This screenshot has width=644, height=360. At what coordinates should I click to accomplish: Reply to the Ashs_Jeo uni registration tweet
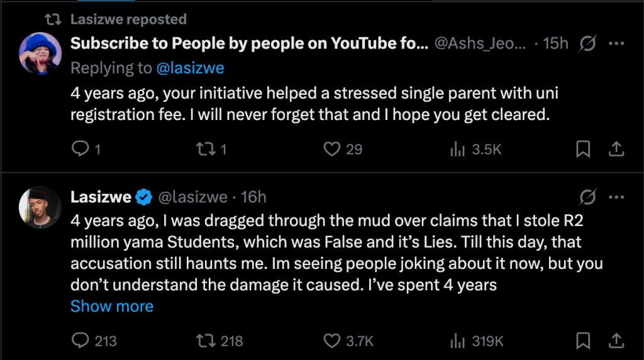click(80, 149)
